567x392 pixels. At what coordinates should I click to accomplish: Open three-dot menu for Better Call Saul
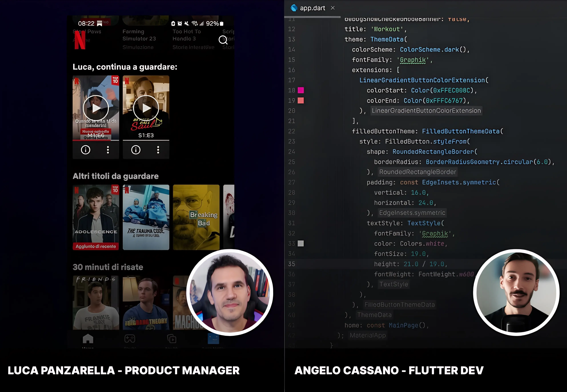pyautogui.click(x=158, y=150)
